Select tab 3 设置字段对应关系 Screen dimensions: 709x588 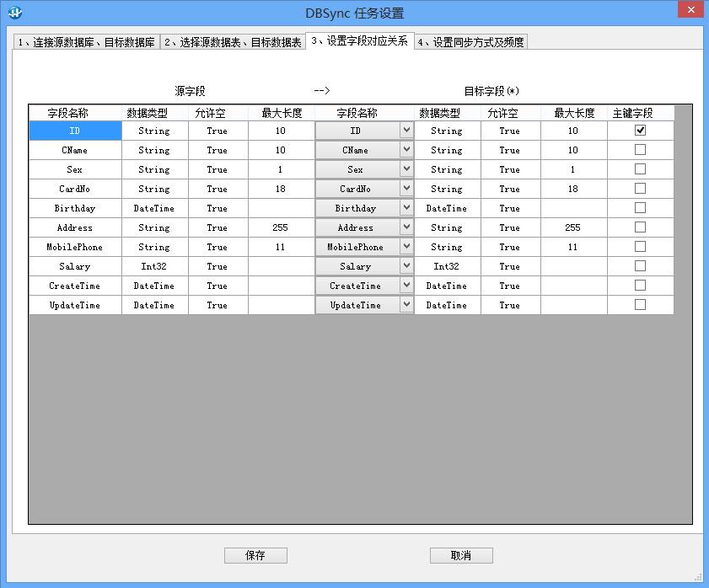pos(359,41)
